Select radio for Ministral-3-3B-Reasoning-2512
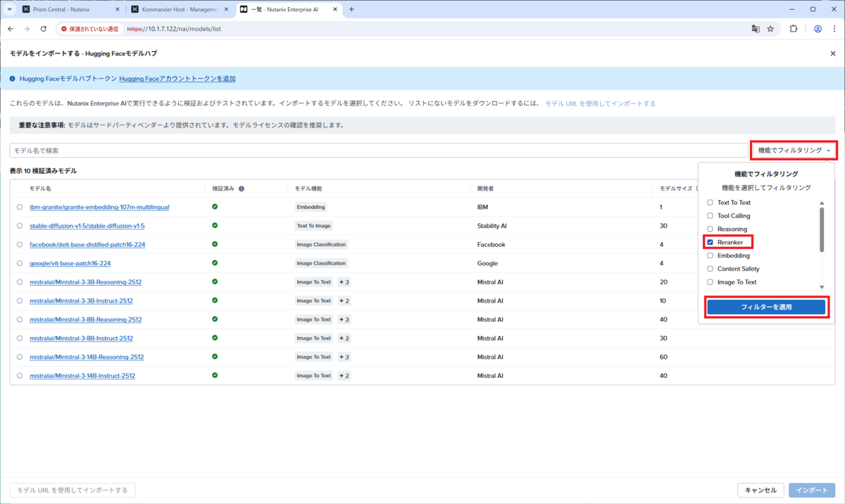Screen dimensions: 845x504 20,282
